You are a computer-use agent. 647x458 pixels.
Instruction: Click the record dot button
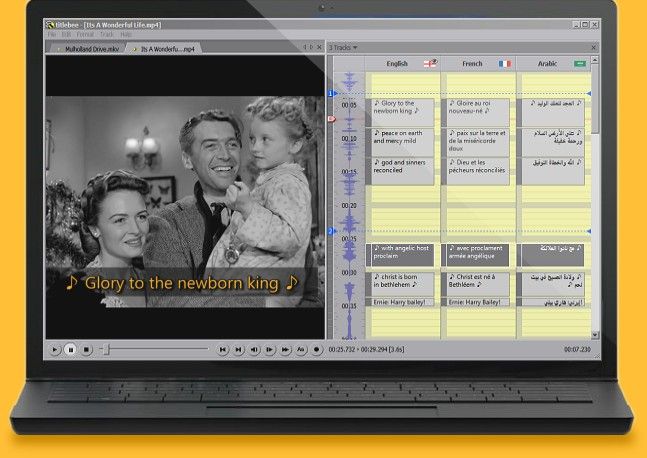tap(316, 350)
